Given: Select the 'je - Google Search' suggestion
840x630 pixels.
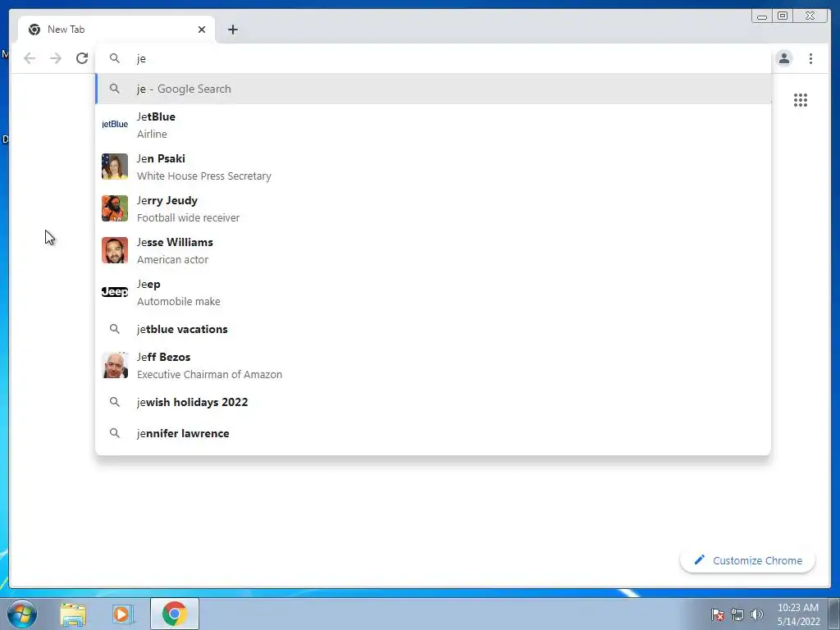Looking at the screenshot, I should [433, 89].
